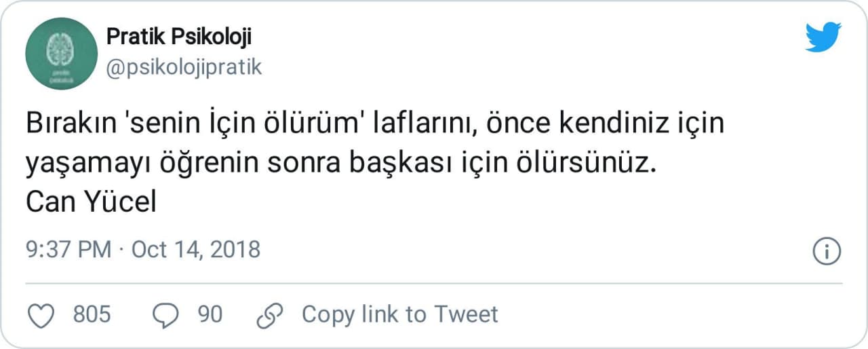This screenshot has height=349, width=868.
Task: Click the Pratik Psikoloji display name
Action: tap(179, 37)
